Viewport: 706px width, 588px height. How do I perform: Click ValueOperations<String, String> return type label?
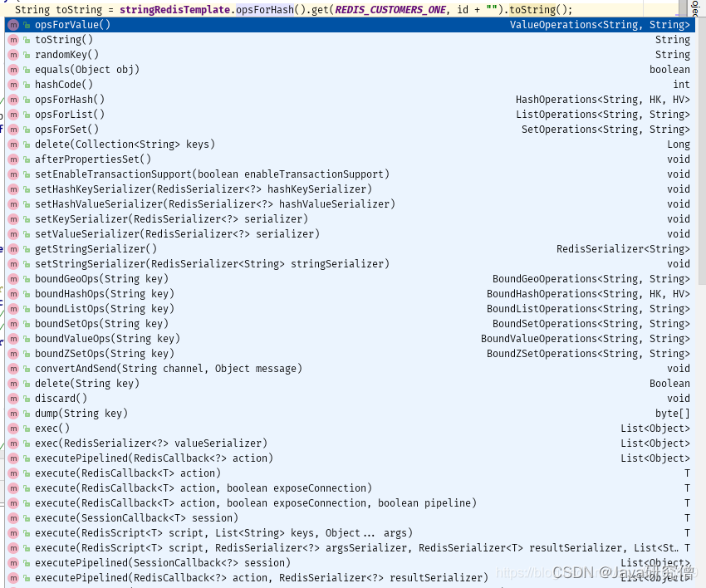click(x=600, y=25)
